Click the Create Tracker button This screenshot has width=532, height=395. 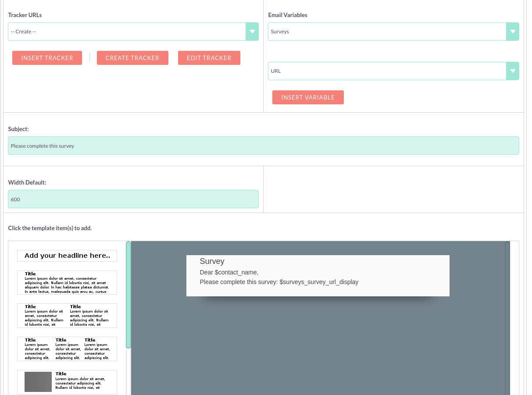click(132, 57)
